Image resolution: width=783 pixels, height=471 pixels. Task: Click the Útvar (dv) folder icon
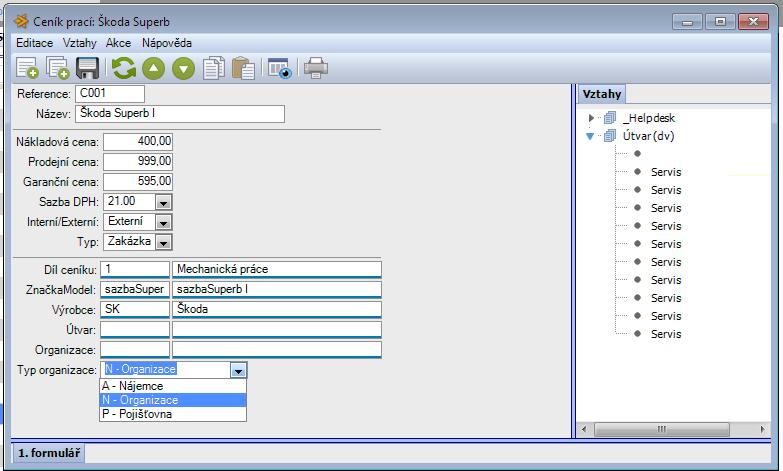tap(610, 136)
